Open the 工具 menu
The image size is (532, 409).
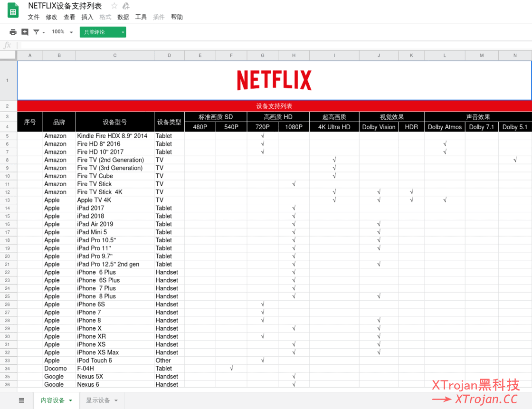[x=141, y=17]
